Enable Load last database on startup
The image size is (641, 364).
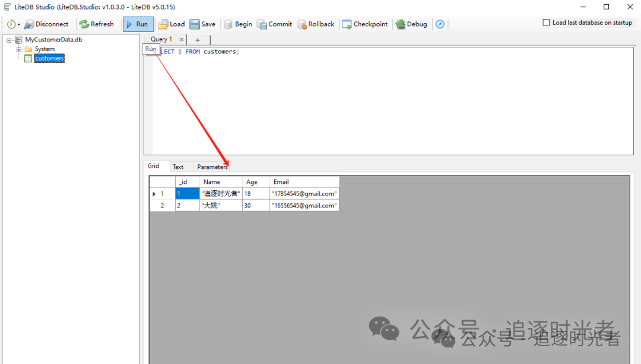point(546,23)
